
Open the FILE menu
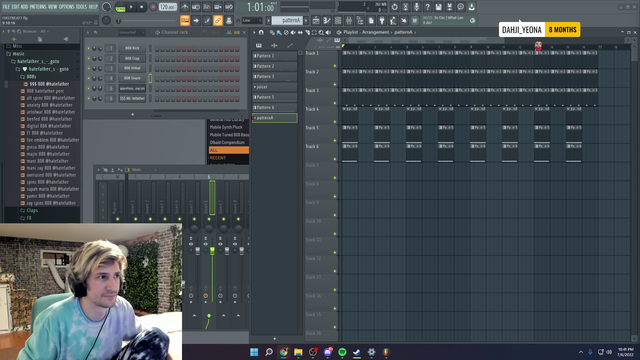coord(6,7)
